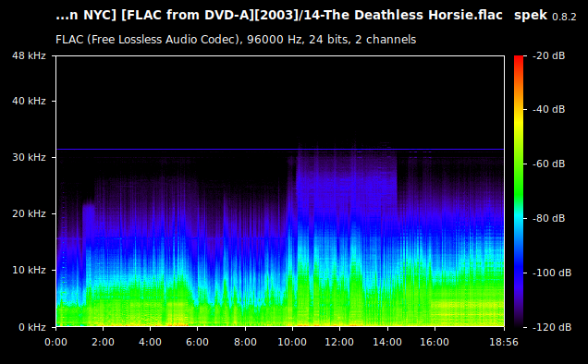This screenshot has width=588, height=364.
Task: Click the '8:00' time axis label
Action: pyautogui.click(x=245, y=342)
